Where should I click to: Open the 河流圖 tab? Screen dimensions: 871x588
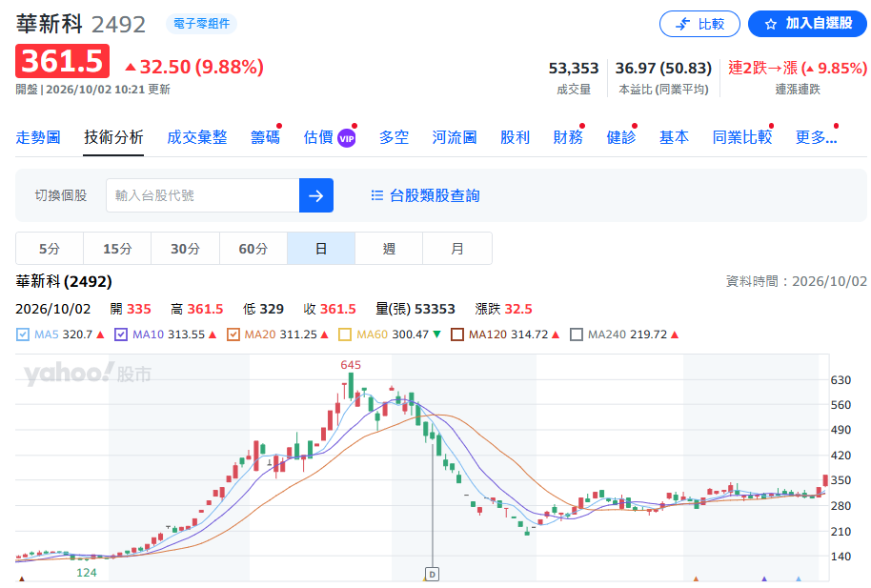[455, 137]
